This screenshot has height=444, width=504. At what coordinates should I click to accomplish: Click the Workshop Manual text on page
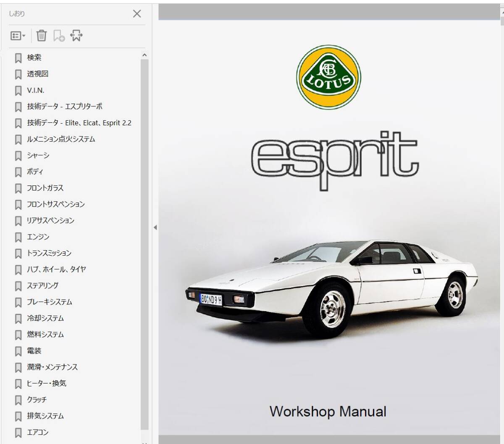pos(328,411)
